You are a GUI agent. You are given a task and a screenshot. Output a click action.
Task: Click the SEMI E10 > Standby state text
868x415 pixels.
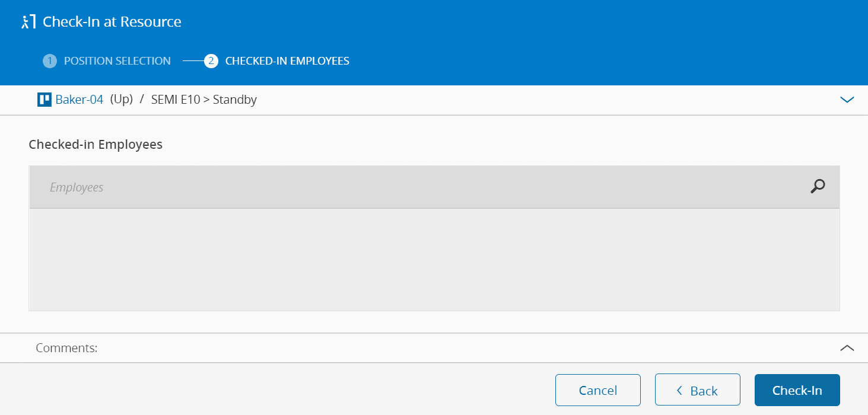click(x=204, y=100)
